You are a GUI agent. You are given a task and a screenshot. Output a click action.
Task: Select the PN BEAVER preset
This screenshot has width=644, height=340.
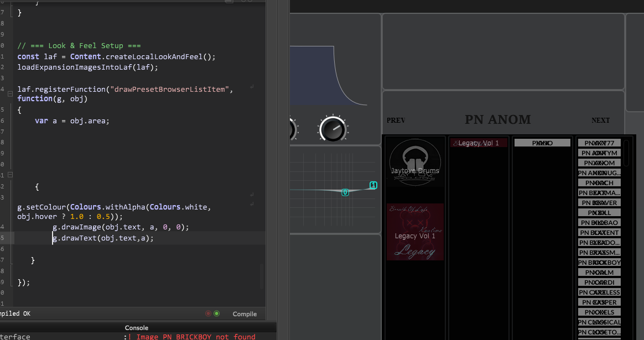599,203
